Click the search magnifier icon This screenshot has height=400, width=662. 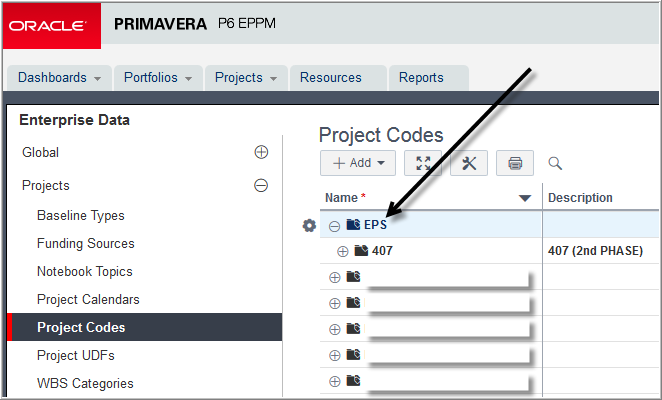click(x=555, y=163)
